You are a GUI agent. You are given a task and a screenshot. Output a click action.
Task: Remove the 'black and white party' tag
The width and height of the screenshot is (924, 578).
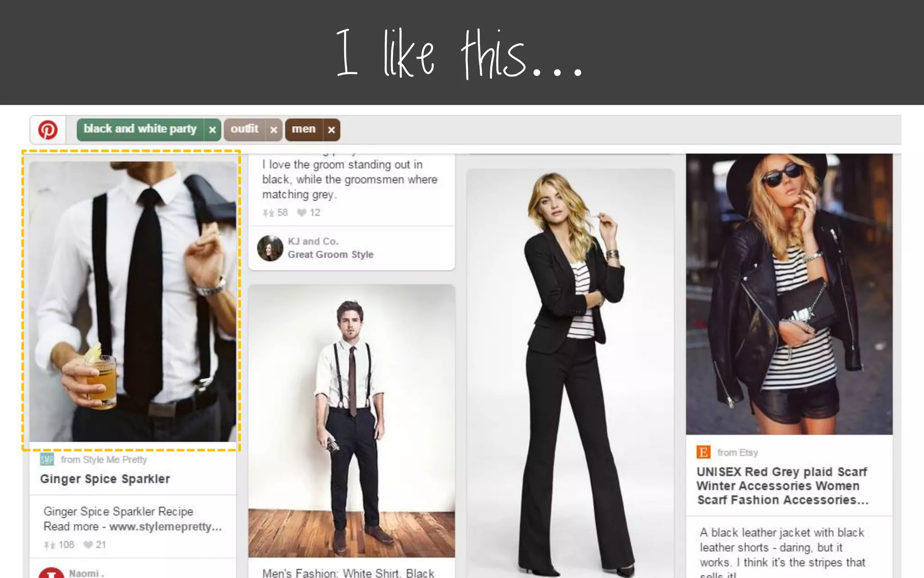pyautogui.click(x=212, y=130)
